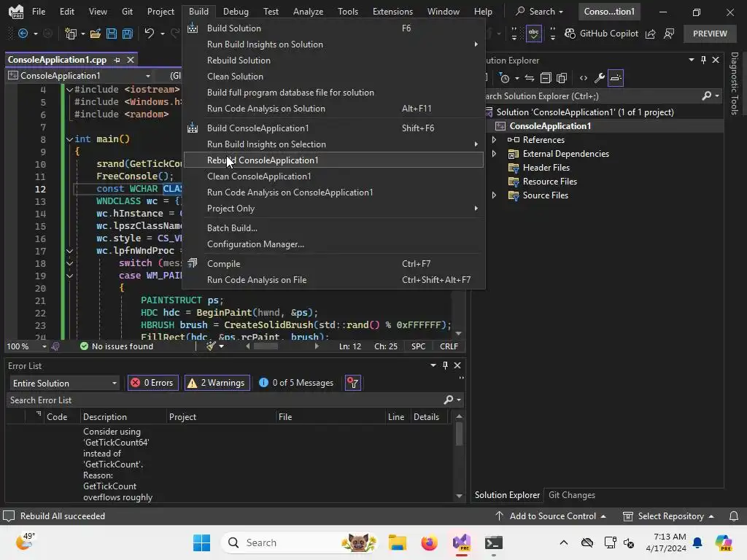Collapse the int main() code block

69,139
